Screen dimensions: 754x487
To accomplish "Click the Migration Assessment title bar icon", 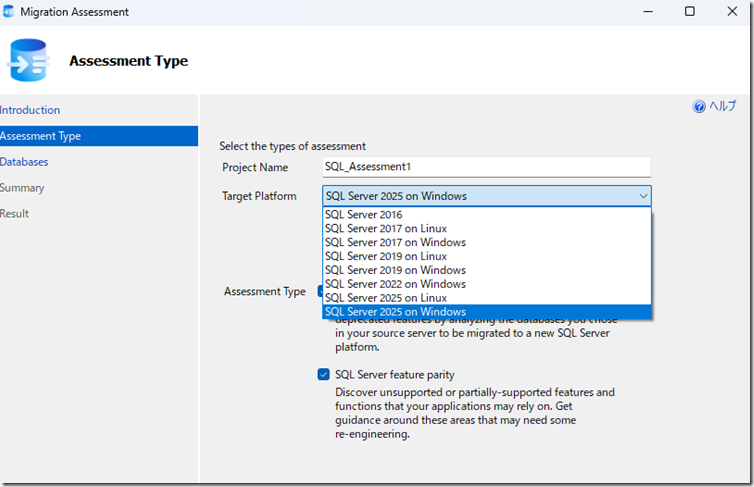I will point(10,12).
